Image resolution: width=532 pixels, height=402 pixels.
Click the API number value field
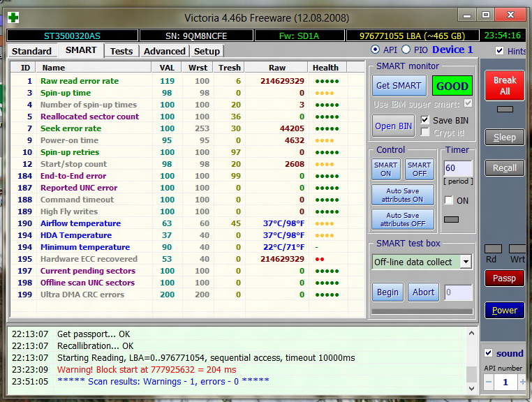[x=505, y=382]
